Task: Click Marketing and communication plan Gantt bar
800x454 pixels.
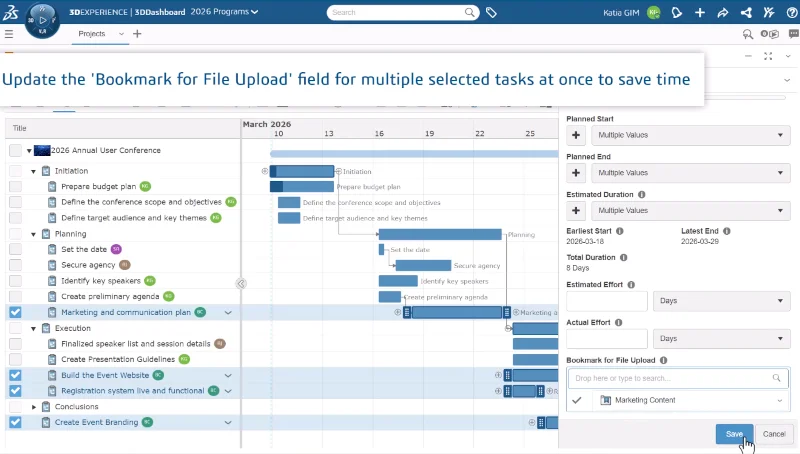Action: click(x=457, y=312)
